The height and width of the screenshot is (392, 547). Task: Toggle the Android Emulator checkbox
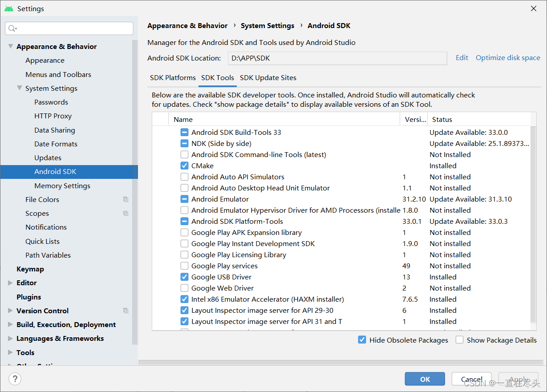[184, 199]
